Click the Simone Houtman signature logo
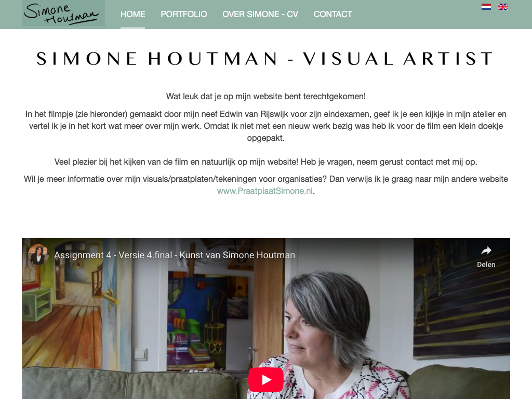 pyautogui.click(x=63, y=14)
